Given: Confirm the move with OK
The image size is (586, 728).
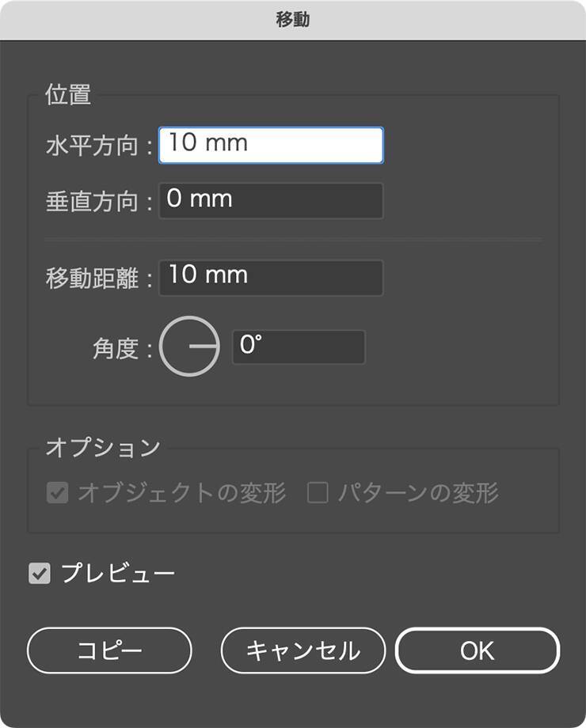Looking at the screenshot, I should tap(478, 650).
